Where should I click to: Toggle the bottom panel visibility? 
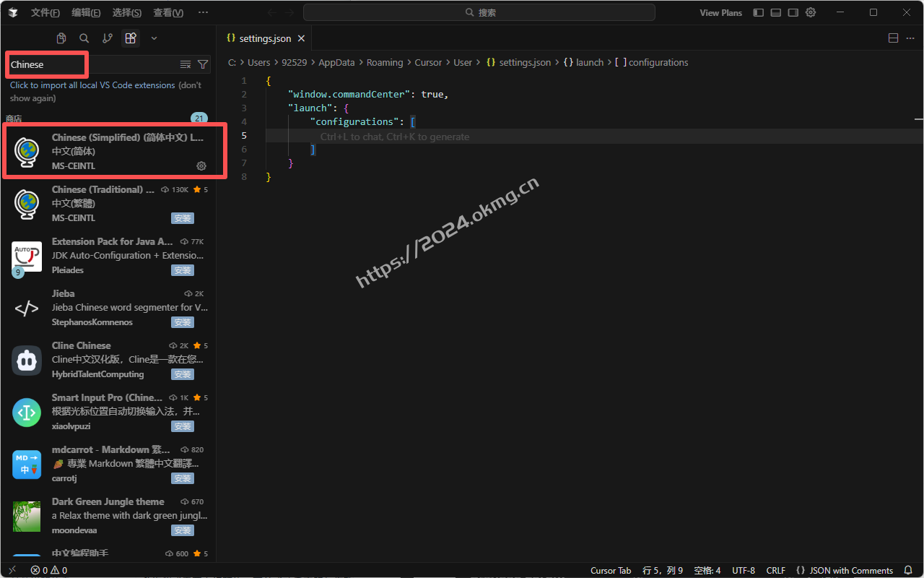coord(776,12)
